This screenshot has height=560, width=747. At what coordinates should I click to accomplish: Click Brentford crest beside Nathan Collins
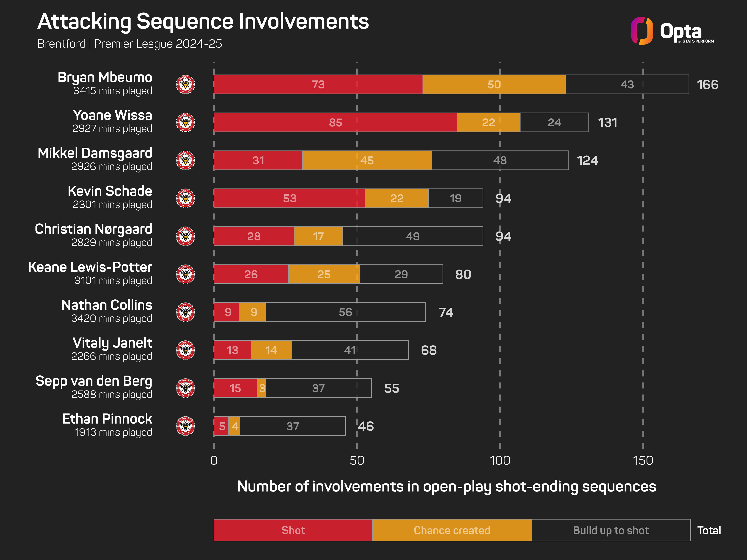[185, 312]
